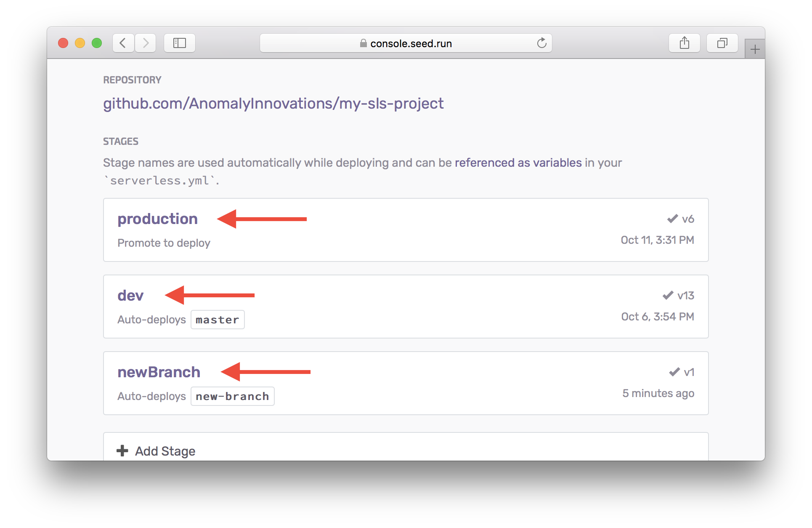Open the my-sls-project GitHub repository link

273,103
